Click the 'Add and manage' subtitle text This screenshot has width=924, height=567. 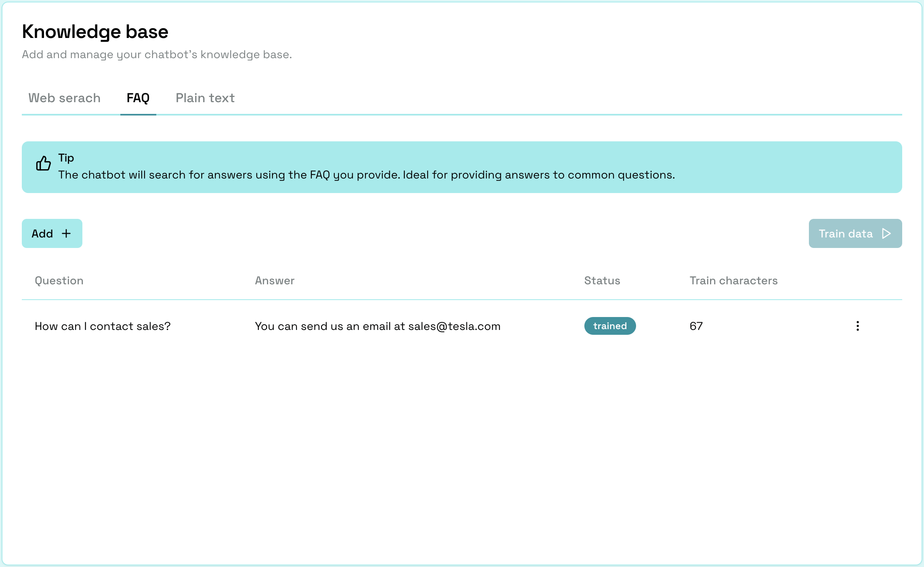157,55
